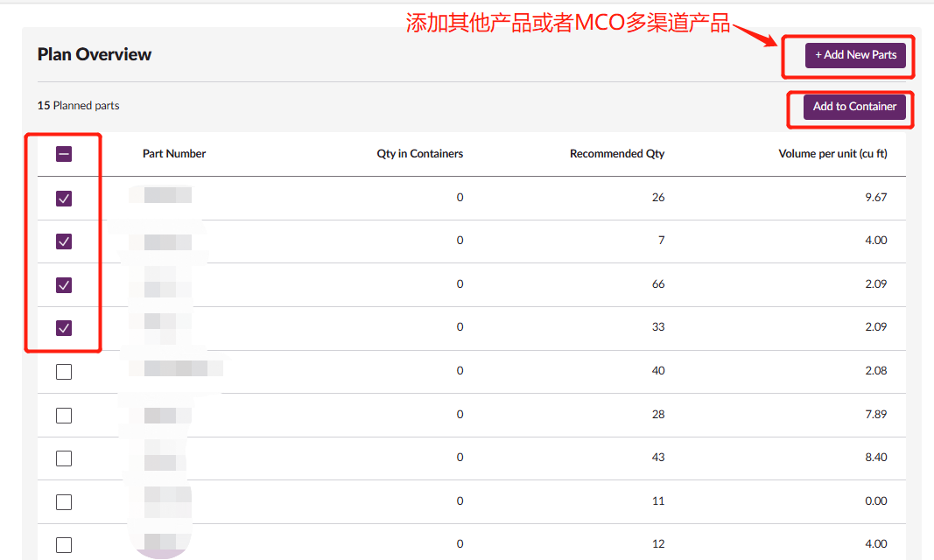Viewport: 934px width, 560px height.
Task: Sort by Volume per unit (cu ft) column
Action: point(832,153)
